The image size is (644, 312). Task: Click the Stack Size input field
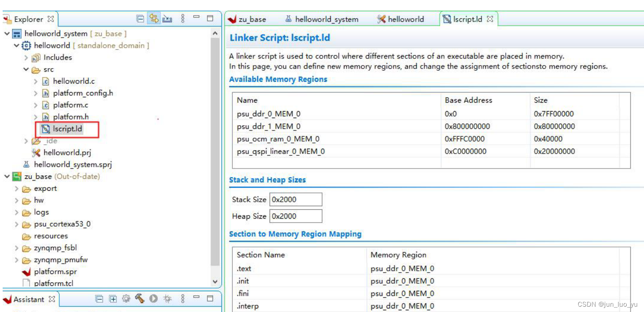[x=295, y=200]
